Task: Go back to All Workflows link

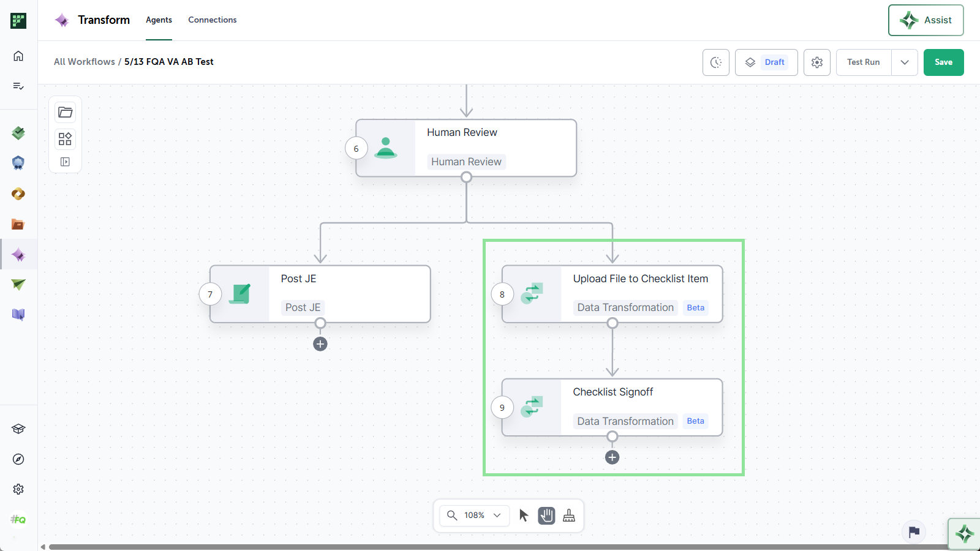Action: point(85,62)
